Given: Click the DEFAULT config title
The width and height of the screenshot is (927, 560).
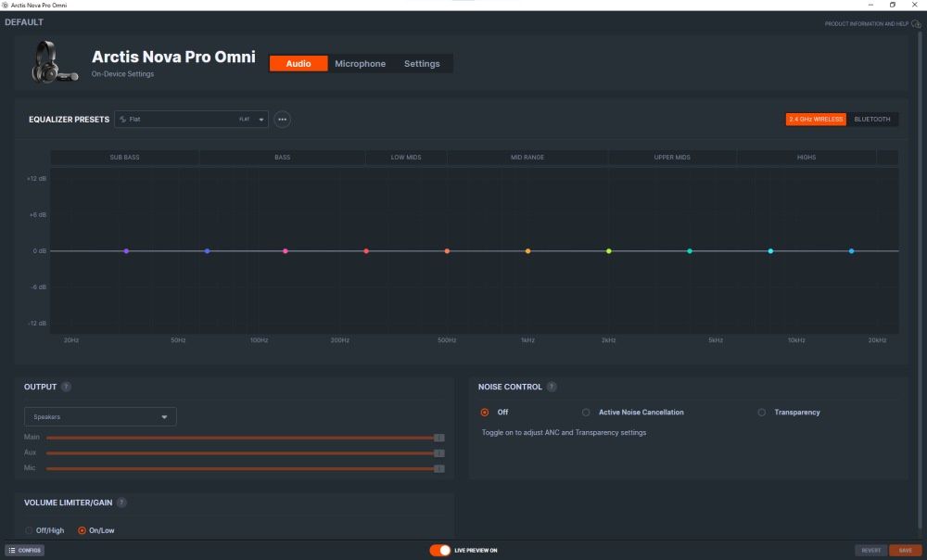Looking at the screenshot, I should click(24, 22).
